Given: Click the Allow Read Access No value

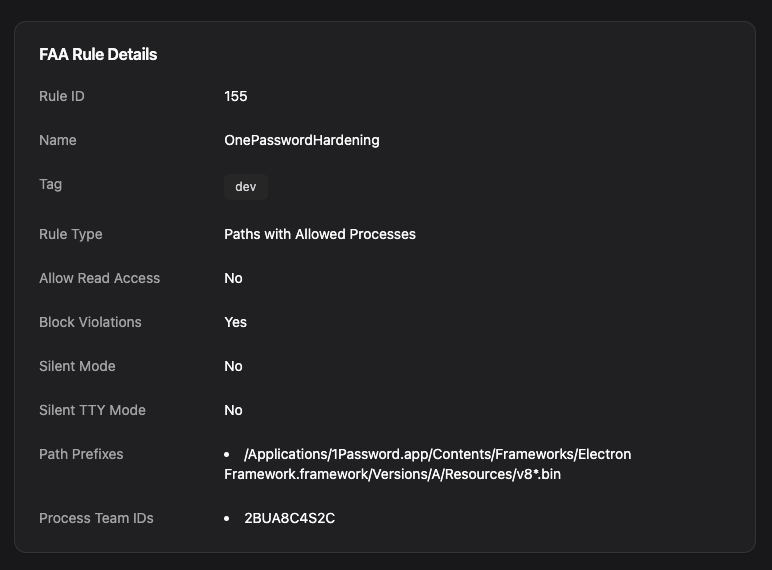Looking at the screenshot, I should (x=234, y=278).
